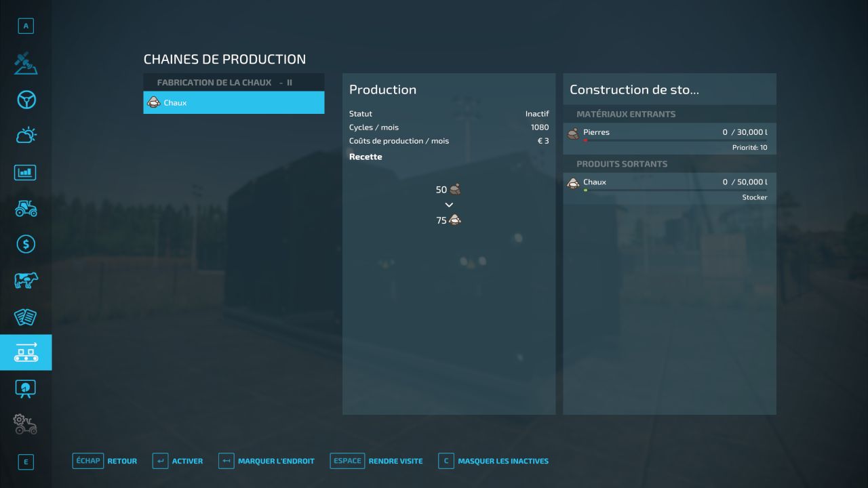Viewport: 868px width, 488px height.
Task: Select the Chaux production row
Action: (x=234, y=102)
